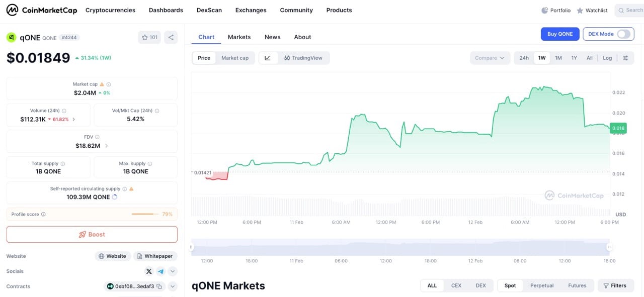The height and width of the screenshot is (297, 644).
Task: Expand more socials chevron
Action: [173, 271]
